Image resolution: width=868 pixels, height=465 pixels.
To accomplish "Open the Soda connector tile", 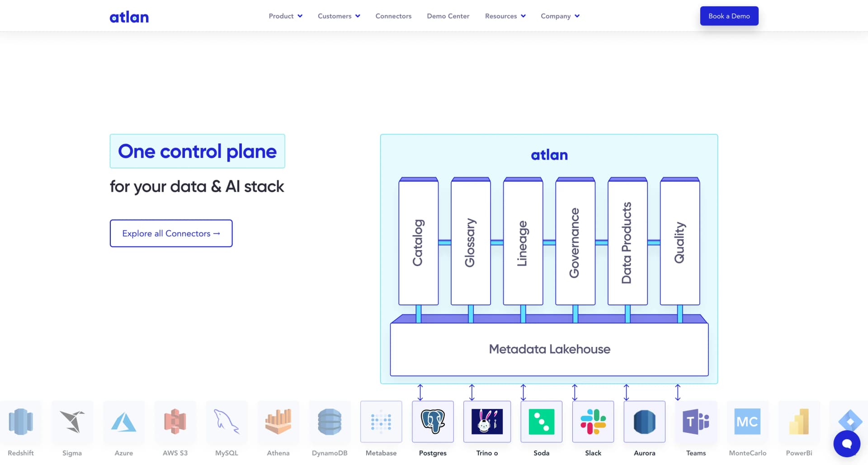I will tap(541, 422).
